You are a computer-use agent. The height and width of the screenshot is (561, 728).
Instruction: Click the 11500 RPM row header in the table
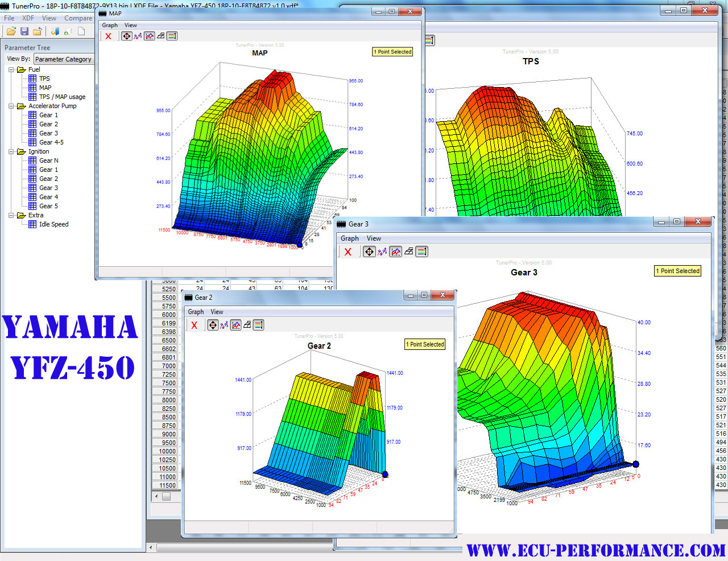tap(165, 485)
